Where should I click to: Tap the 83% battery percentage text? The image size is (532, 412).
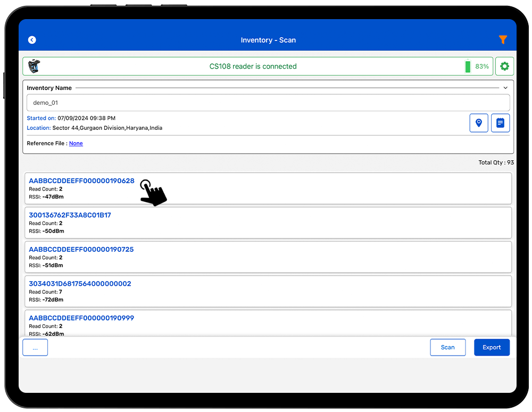[x=482, y=67]
